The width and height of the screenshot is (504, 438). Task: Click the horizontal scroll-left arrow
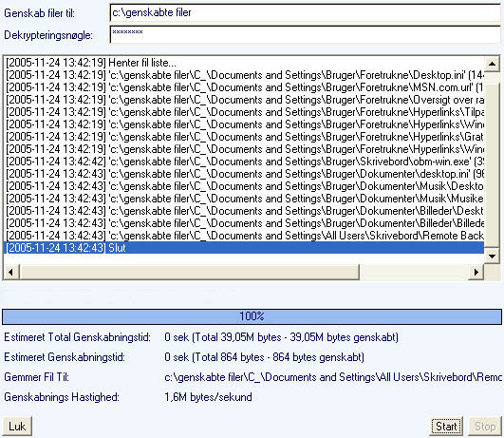click(11, 272)
